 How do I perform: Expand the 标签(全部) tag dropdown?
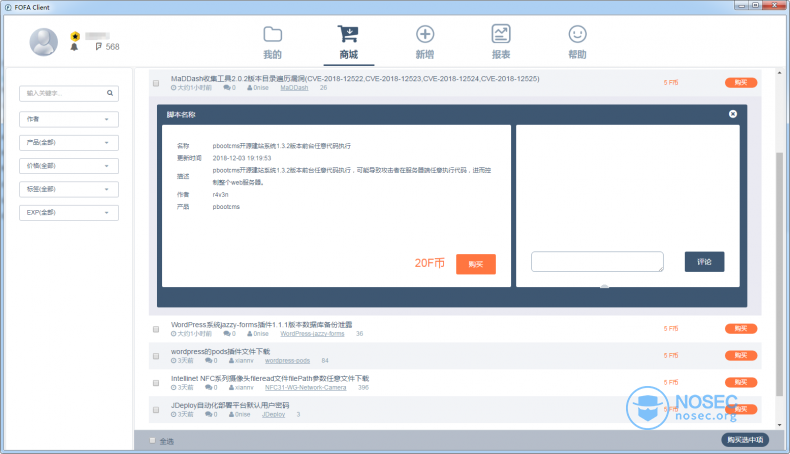click(x=69, y=189)
